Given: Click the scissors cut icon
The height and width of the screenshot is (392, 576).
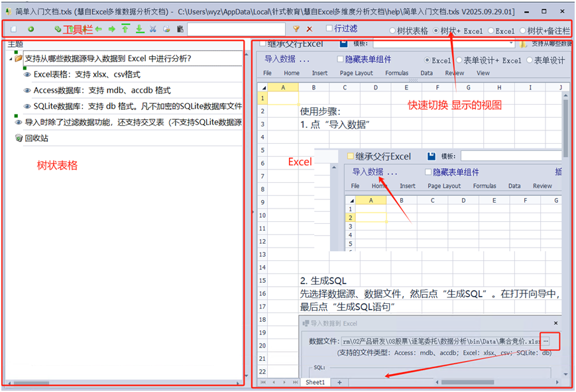Looking at the screenshot, I should [x=153, y=29].
